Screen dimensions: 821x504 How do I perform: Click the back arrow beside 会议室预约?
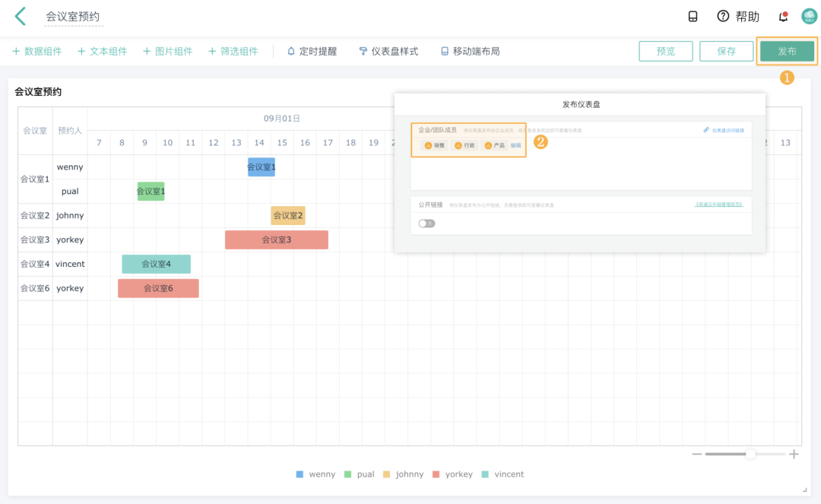(x=20, y=16)
